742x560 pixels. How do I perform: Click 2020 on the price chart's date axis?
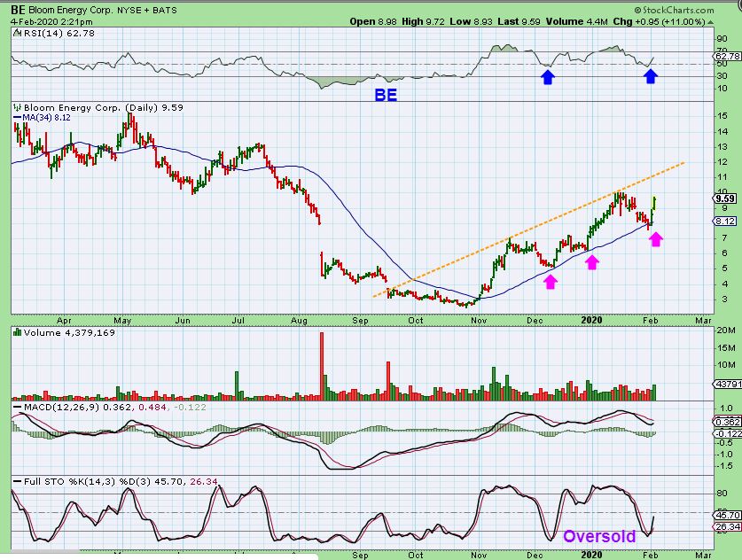pos(591,320)
